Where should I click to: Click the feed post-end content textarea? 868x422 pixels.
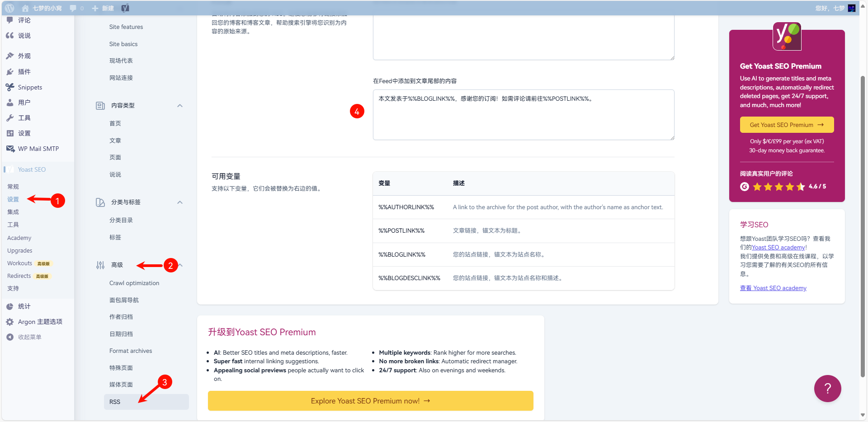click(x=524, y=115)
